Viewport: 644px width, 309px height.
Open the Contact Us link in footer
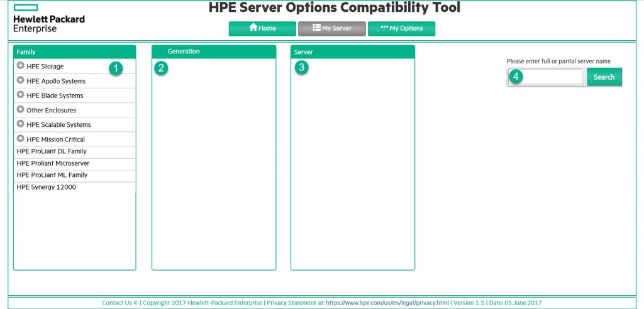click(x=117, y=303)
